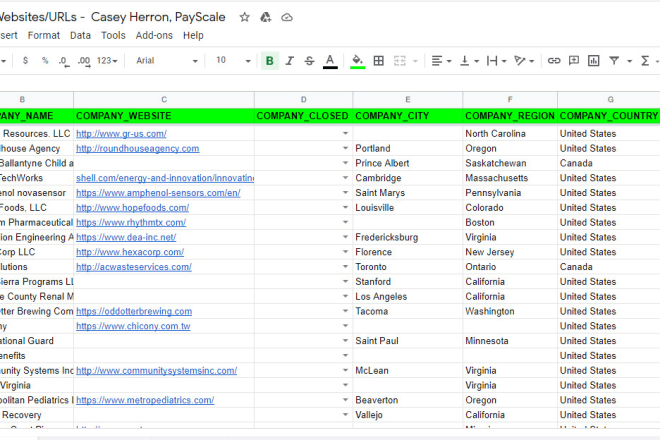Open the chicony.com.tw link

(x=133, y=326)
